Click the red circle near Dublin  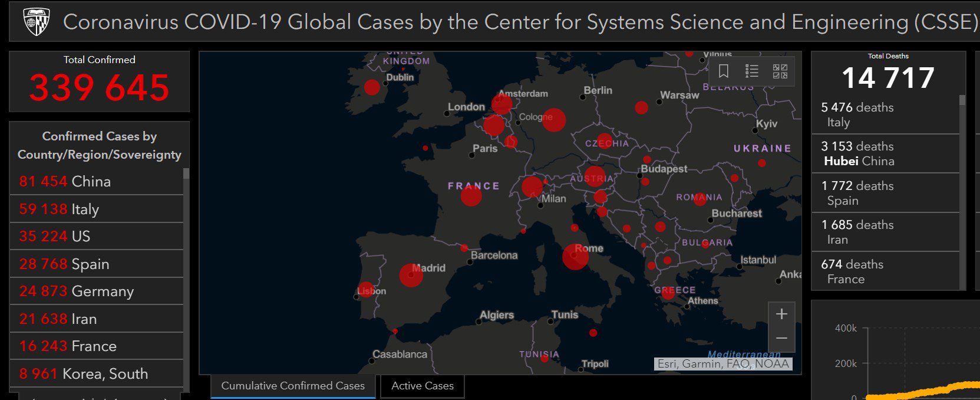click(x=372, y=87)
